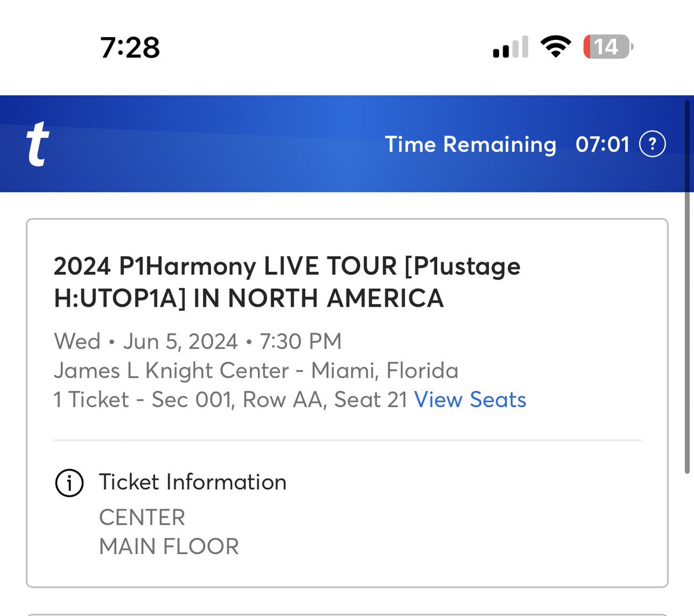This screenshot has width=694, height=616.
Task: Tap the cellular signal bars
Action: 511,47
